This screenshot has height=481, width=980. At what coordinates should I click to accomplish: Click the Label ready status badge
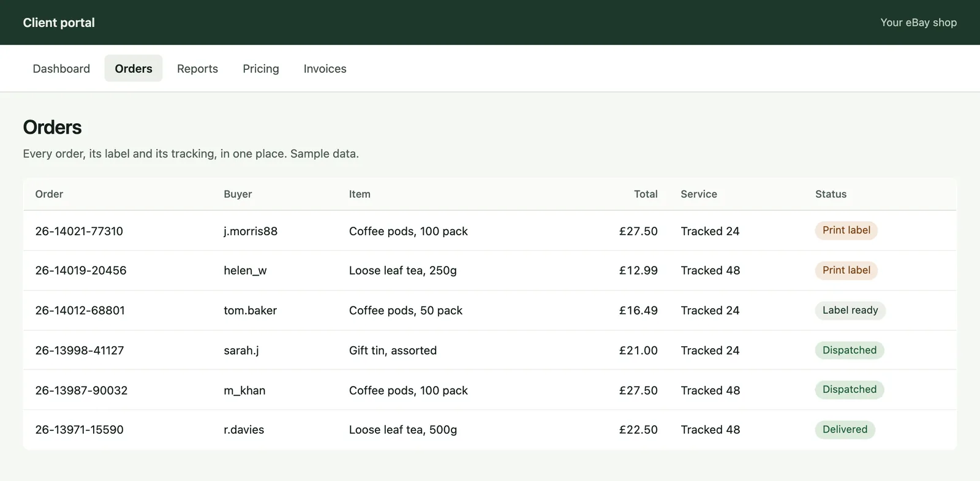pos(850,310)
